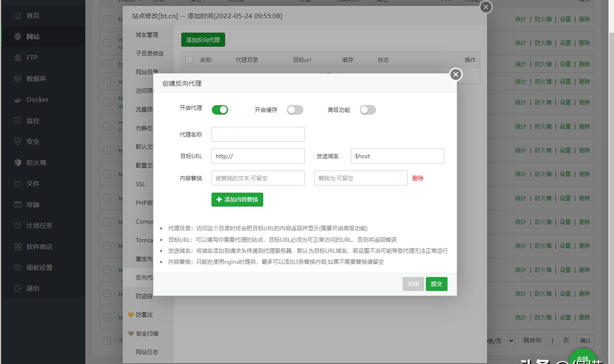Open the 条/页 page size dropdown
The width and height of the screenshot is (614, 364).
point(501,341)
